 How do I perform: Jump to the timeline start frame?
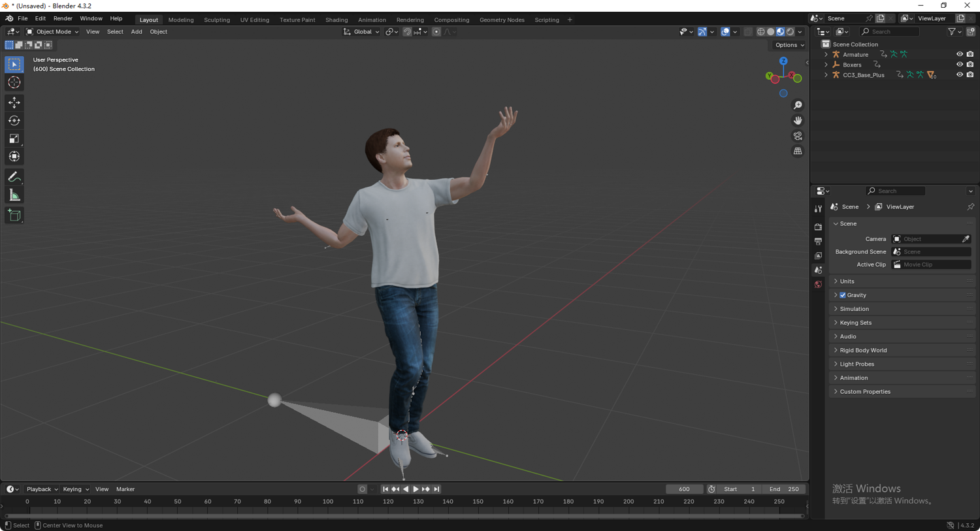pos(385,489)
